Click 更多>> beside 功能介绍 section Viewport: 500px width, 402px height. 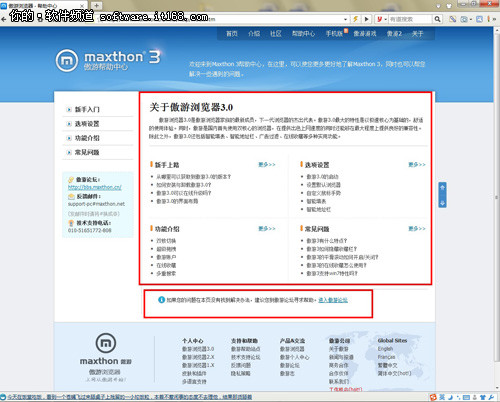267,228
